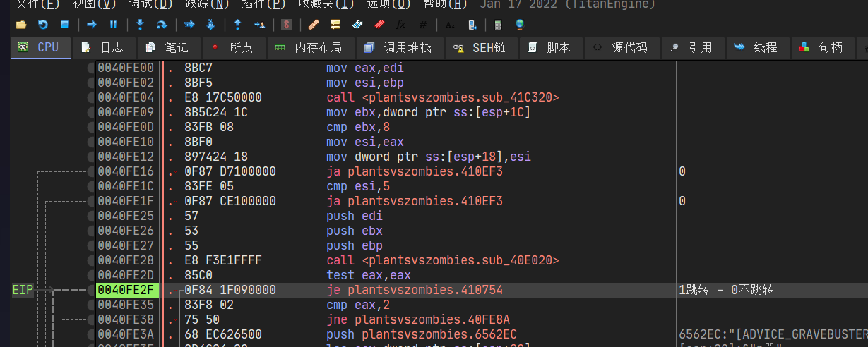Step into with the down-arrow icon
The width and height of the screenshot is (868, 347).
click(140, 25)
